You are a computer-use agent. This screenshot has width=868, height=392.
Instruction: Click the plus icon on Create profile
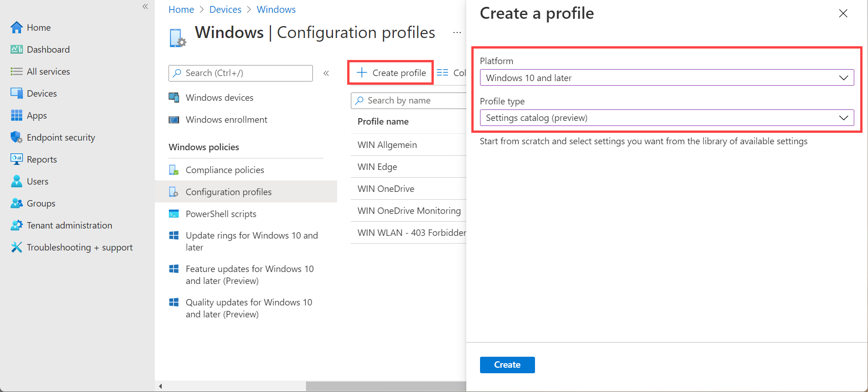(362, 72)
